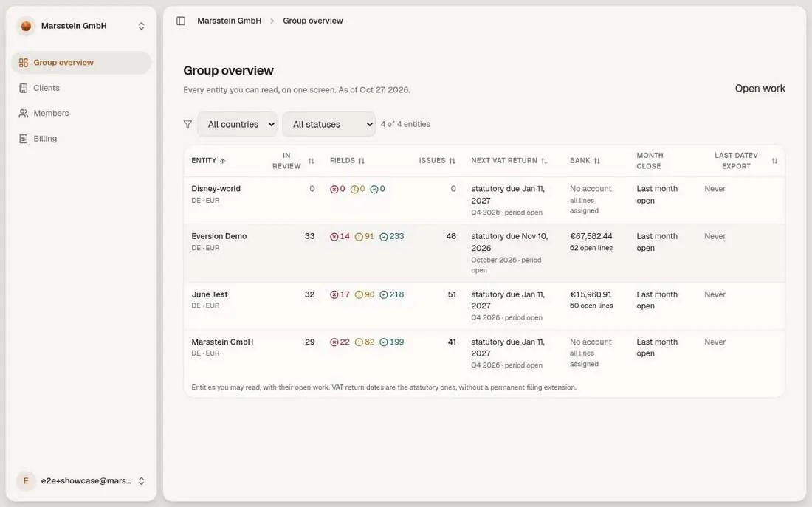812x507 pixels.
Task: Click the red error count 22 for Marsstein GmbH
Action: (340, 342)
